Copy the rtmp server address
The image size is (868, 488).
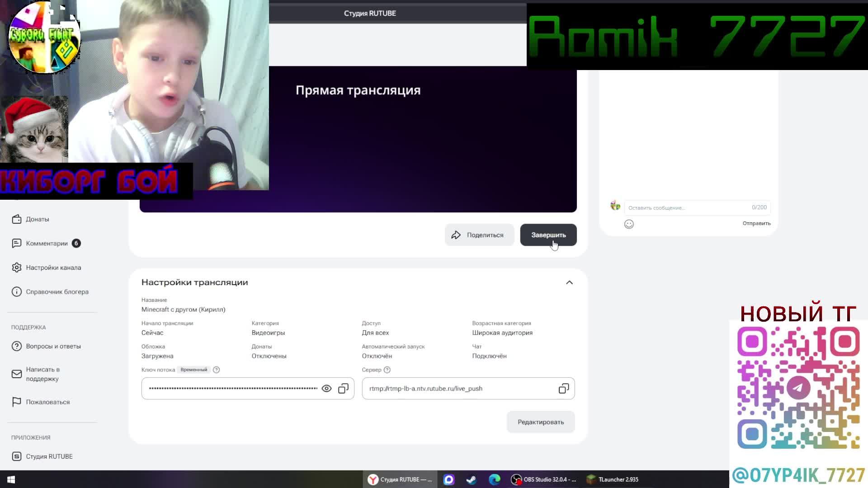click(x=563, y=388)
